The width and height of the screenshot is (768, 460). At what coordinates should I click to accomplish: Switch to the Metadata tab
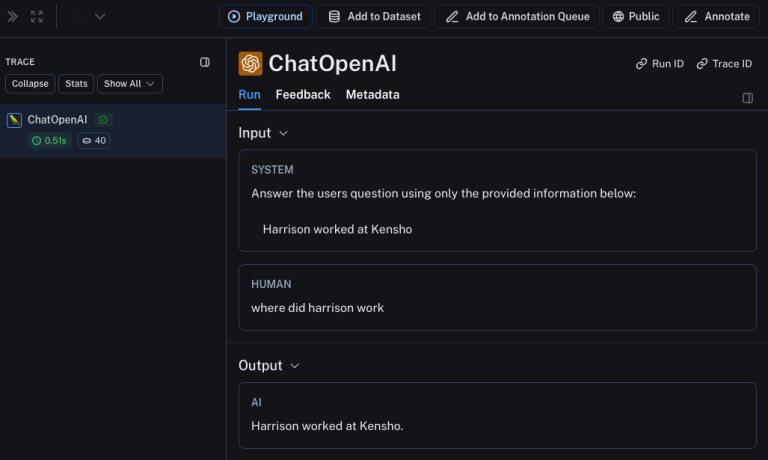pos(373,95)
